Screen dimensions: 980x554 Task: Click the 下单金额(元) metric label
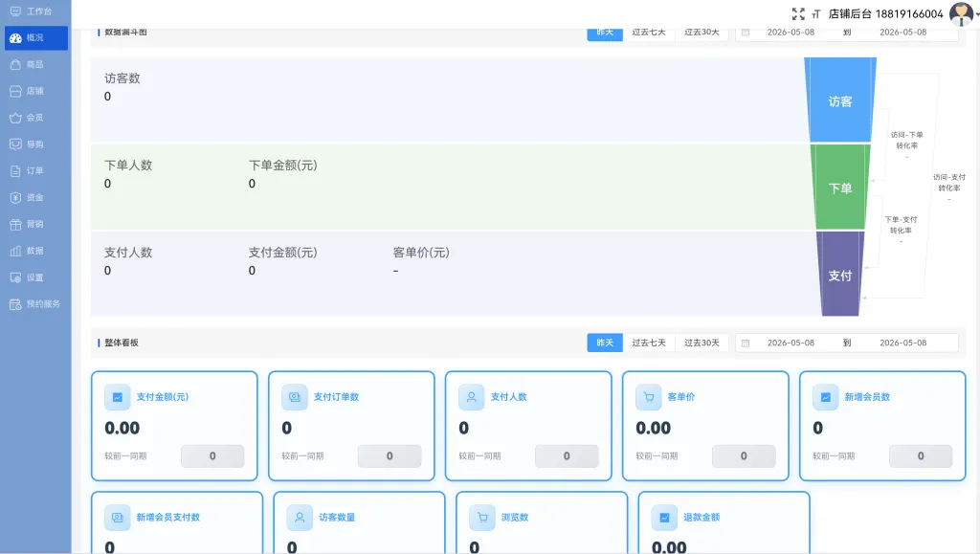coord(282,165)
